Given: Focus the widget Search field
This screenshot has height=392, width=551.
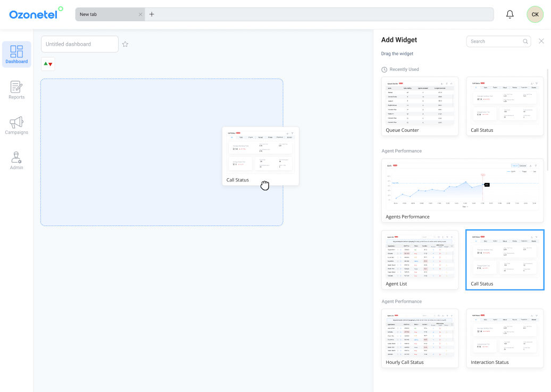Looking at the screenshot, I should click(x=498, y=41).
